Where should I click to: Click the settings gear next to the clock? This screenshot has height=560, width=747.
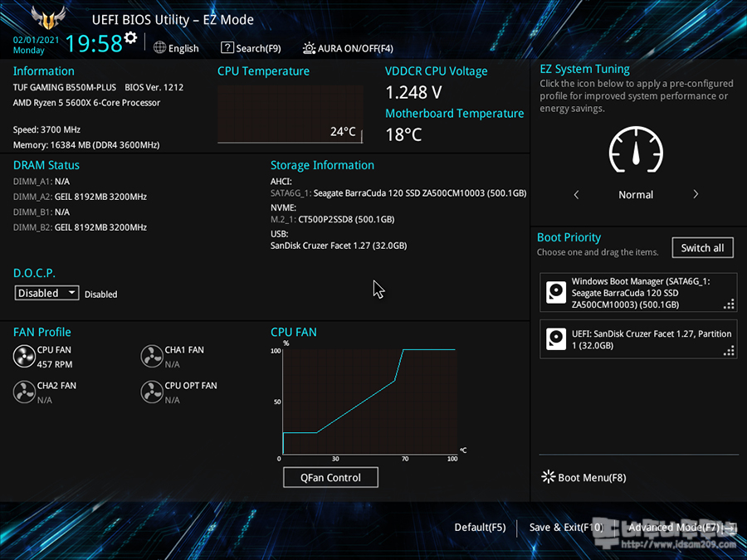tap(130, 37)
